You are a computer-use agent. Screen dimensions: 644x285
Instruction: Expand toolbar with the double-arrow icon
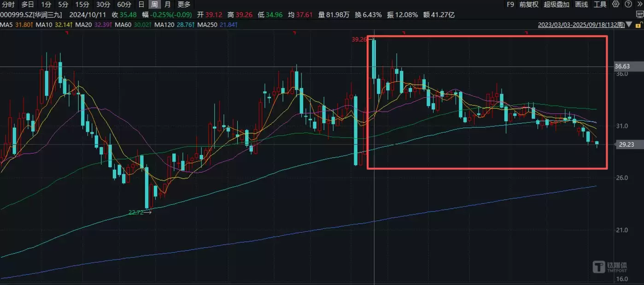[x=639, y=4]
